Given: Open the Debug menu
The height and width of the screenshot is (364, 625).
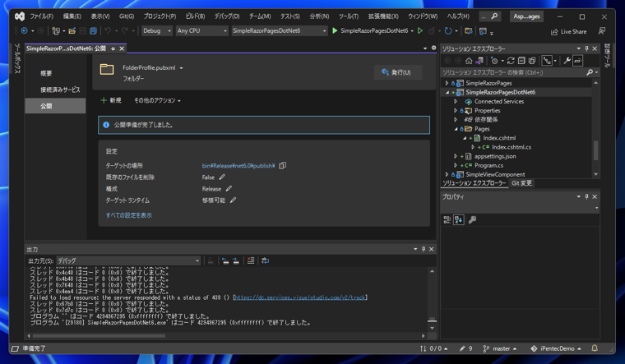Looking at the screenshot, I should pyautogui.click(x=227, y=16).
